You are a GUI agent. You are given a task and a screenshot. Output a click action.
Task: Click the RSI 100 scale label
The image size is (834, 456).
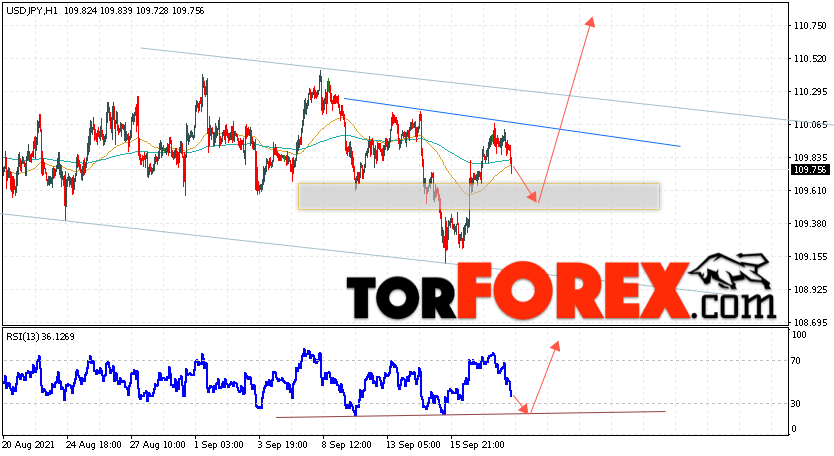[799, 335]
